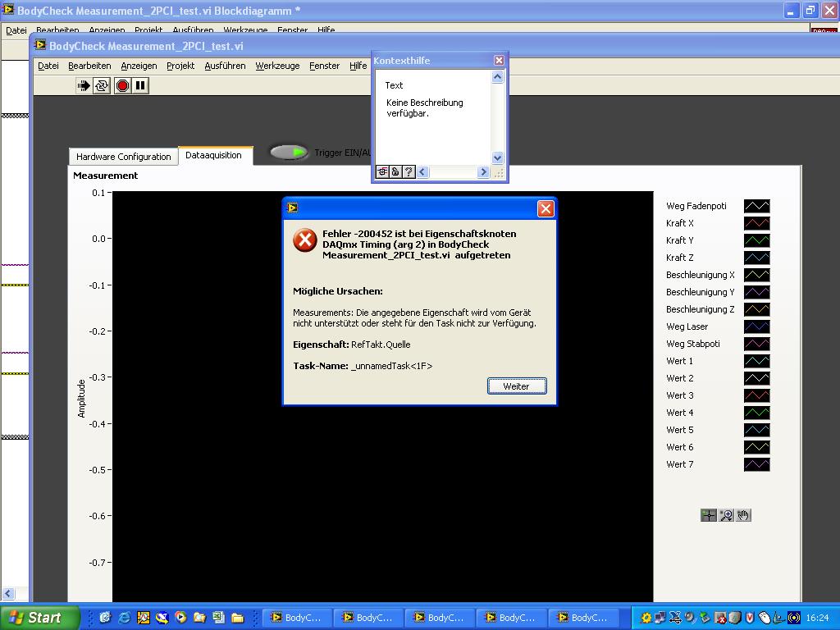Click the _unnamedTask<1F> task name text
The width and height of the screenshot is (840, 630).
[391, 366]
